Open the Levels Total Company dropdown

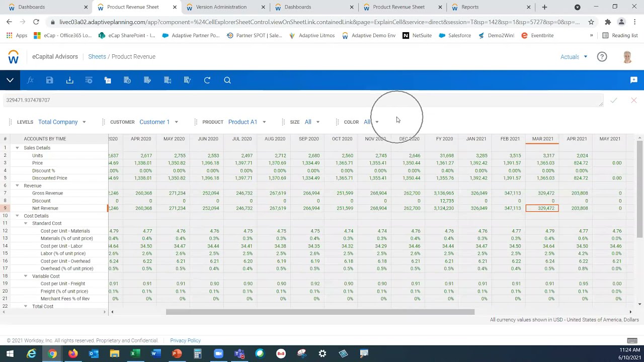tap(62, 122)
